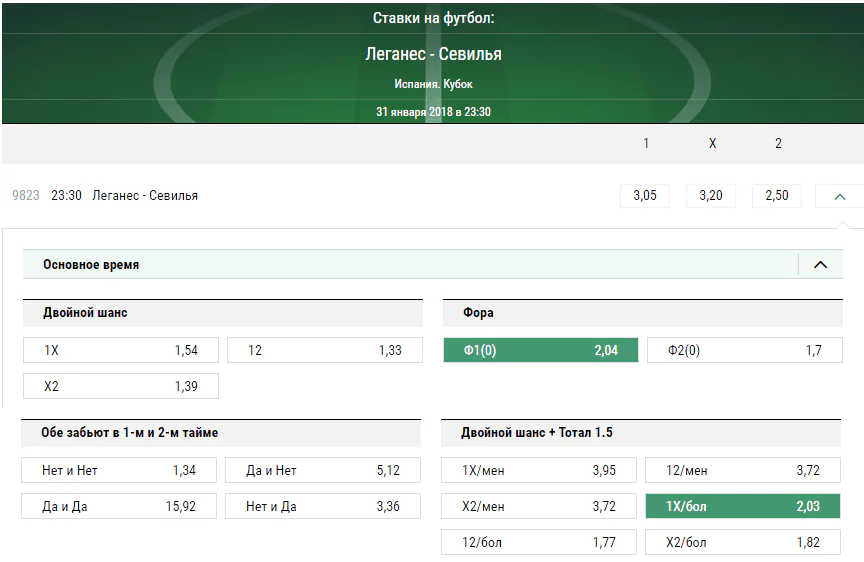
Task: Collapse the Леганес - Севилья match details chevron
Action: pos(839,196)
